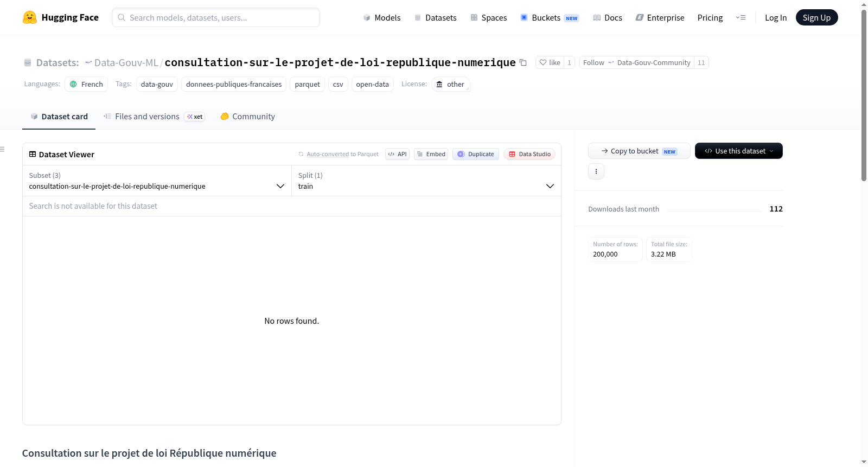Image resolution: width=868 pixels, height=467 pixels.
Task: Click Copy to bucket button
Action: click(x=639, y=151)
